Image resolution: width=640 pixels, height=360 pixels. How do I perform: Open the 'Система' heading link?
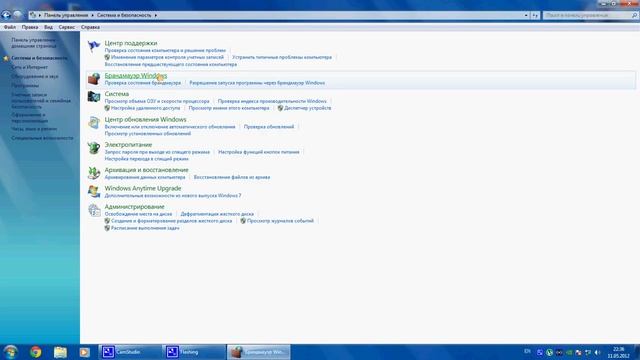tap(117, 94)
